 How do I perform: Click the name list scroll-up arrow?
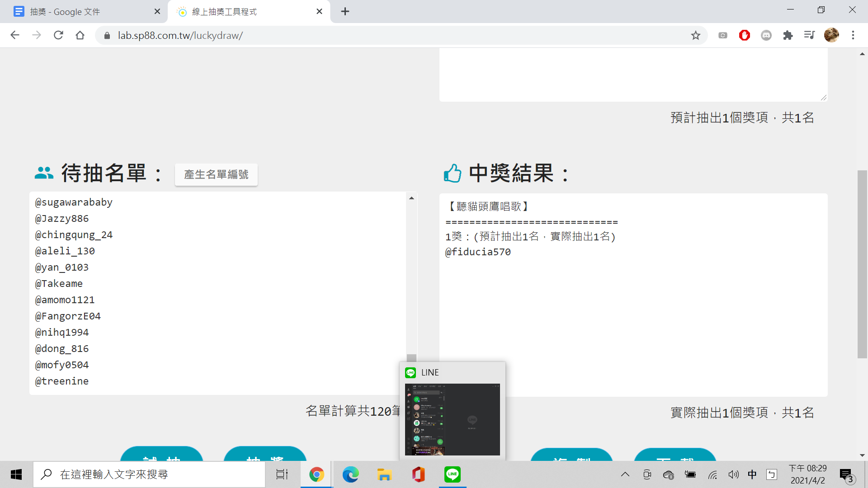[411, 198]
